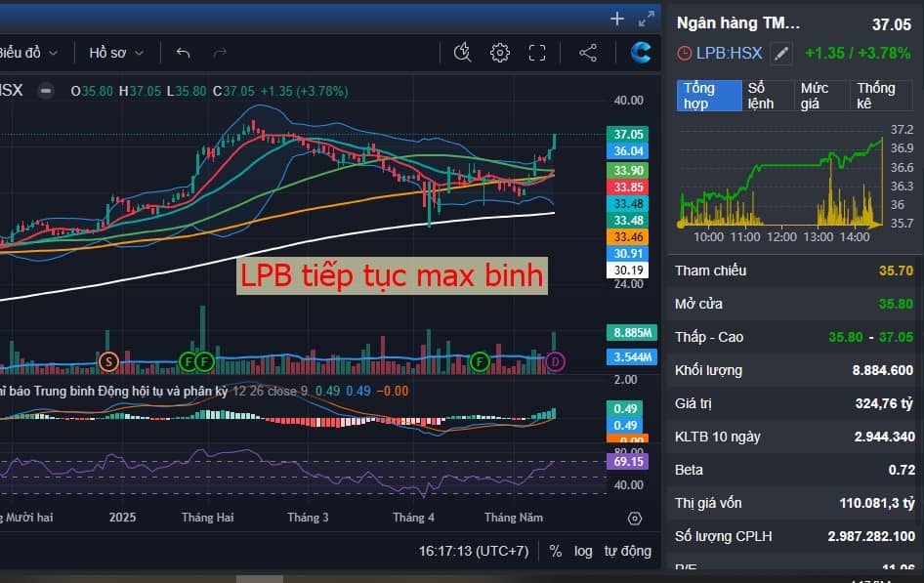
Task: Click the 8.885M volume label
Action: (x=632, y=333)
